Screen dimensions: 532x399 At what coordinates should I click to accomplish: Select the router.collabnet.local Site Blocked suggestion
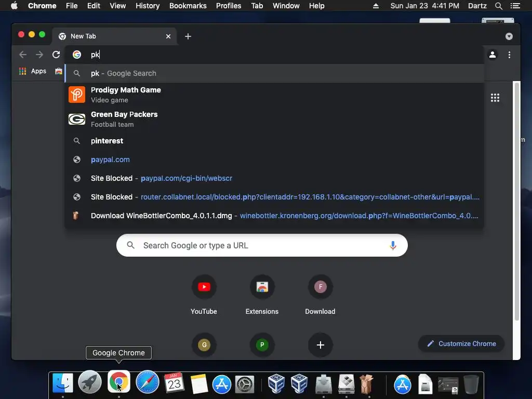(274, 197)
